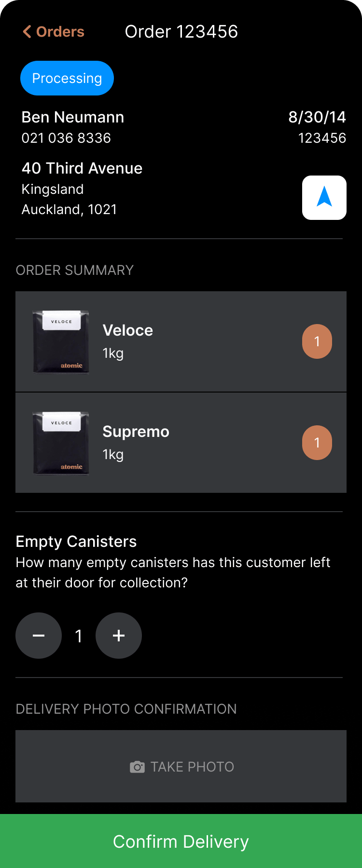Tap the customer name Ben Neumann

pos(73,117)
